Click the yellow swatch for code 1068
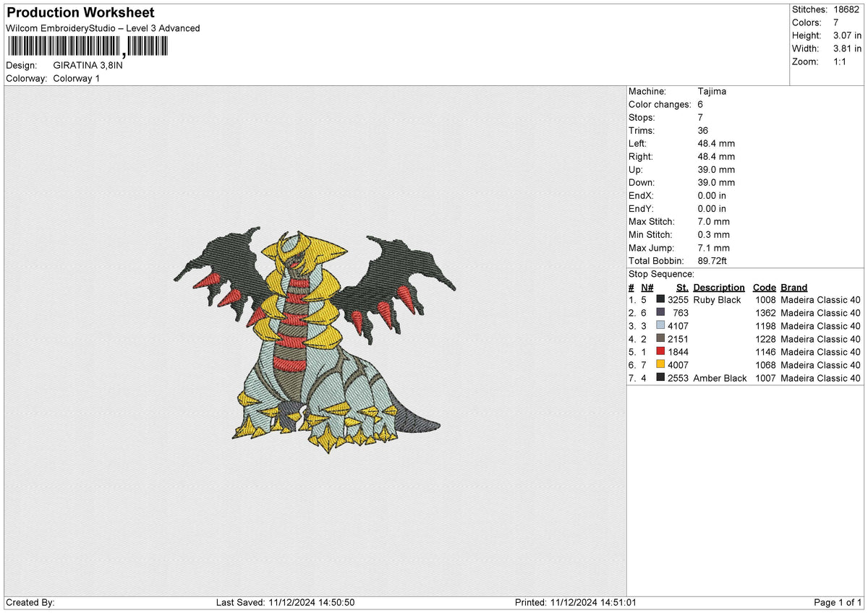The height and width of the screenshot is (613, 868). (x=660, y=365)
